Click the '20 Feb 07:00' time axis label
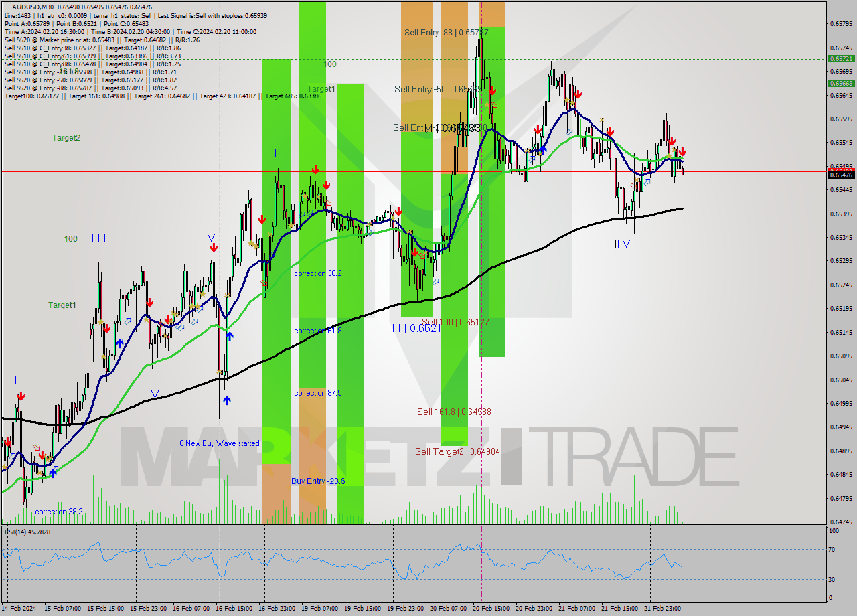This screenshot has width=857, height=616. click(447, 609)
